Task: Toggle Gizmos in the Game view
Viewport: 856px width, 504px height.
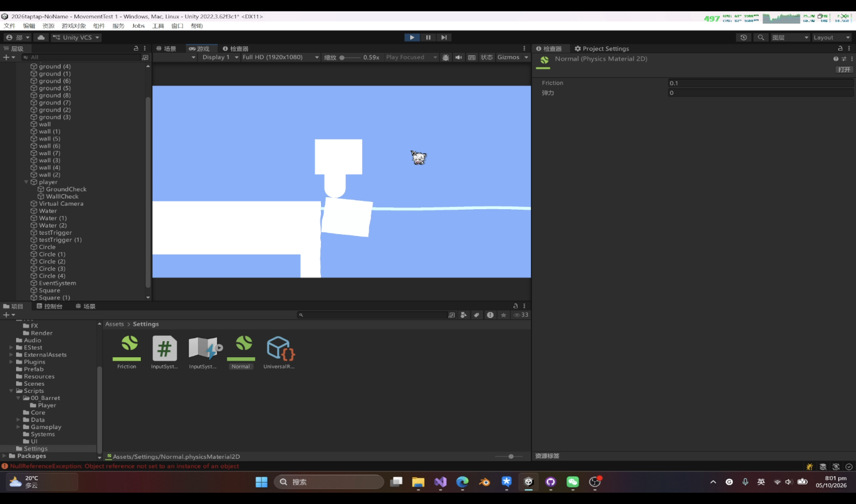Action: click(508, 58)
